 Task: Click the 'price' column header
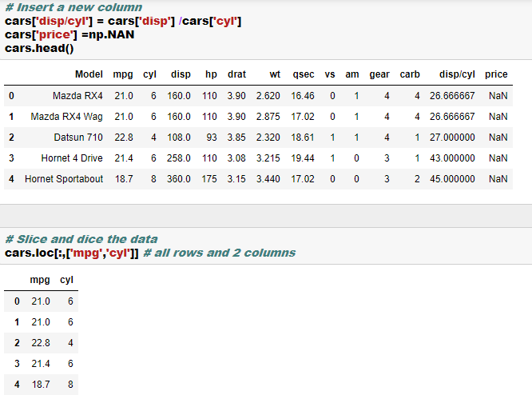pos(496,74)
